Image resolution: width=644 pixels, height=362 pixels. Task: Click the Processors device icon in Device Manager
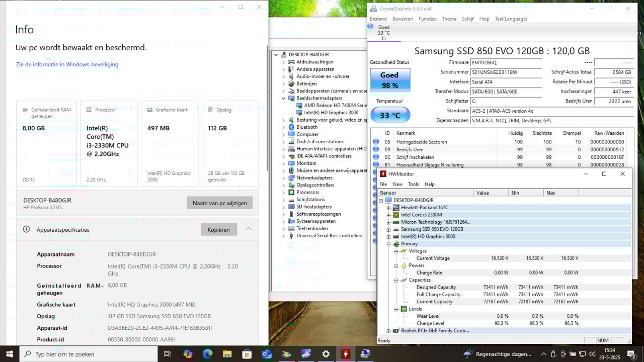pyautogui.click(x=291, y=192)
